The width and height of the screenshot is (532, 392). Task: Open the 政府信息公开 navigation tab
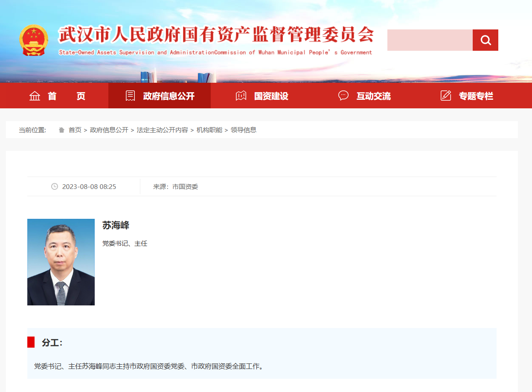(x=160, y=96)
